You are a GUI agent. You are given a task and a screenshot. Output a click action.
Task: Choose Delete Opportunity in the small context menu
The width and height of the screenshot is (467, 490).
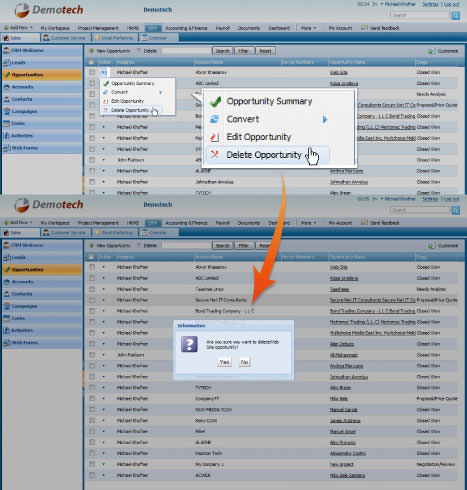click(x=130, y=110)
